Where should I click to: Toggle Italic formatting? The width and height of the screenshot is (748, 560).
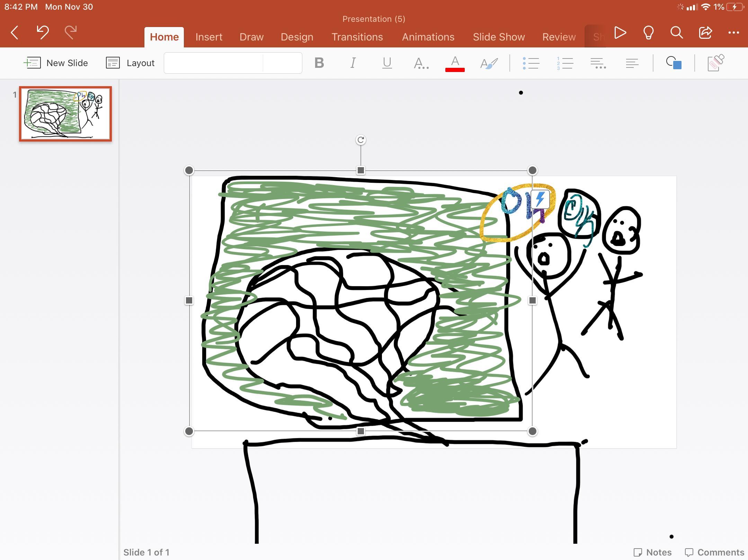coord(353,63)
